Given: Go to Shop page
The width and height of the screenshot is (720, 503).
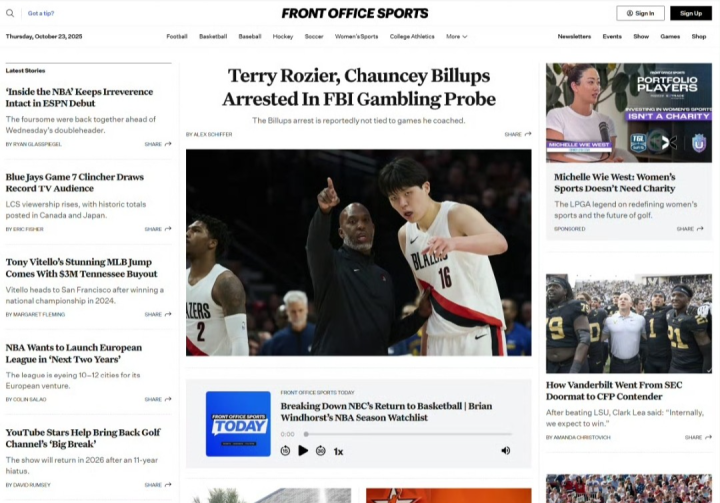Looking at the screenshot, I should (699, 36).
